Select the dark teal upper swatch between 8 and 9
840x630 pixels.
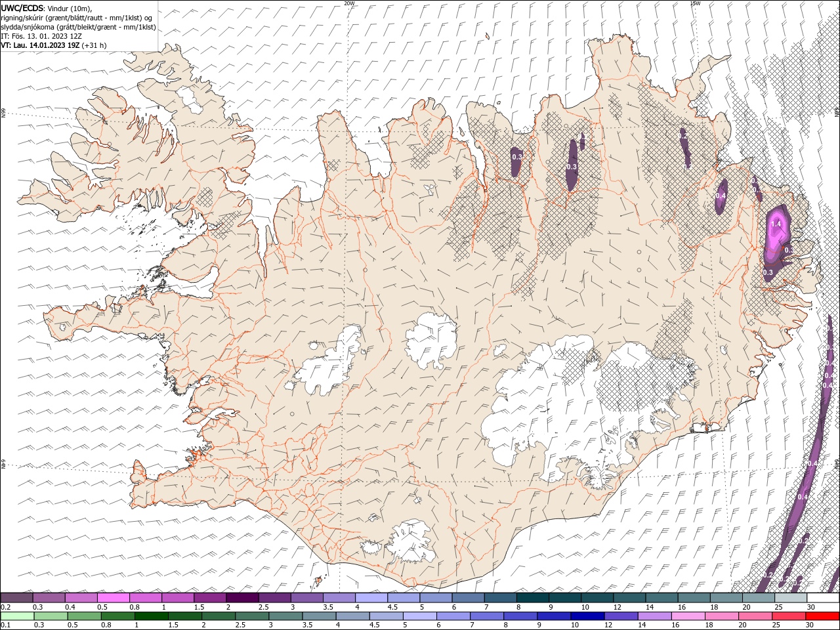click(532, 598)
